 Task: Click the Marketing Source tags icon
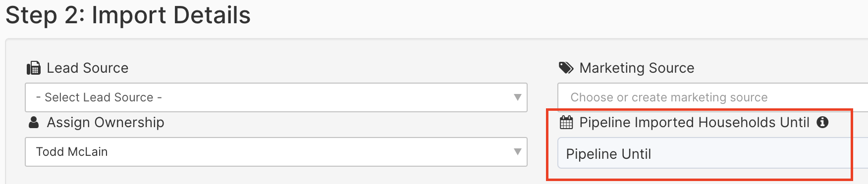(566, 68)
